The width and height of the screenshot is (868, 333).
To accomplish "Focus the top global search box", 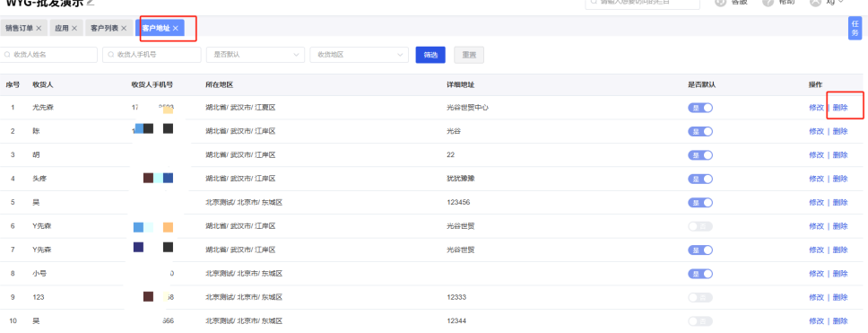I will pyautogui.click(x=642, y=4).
